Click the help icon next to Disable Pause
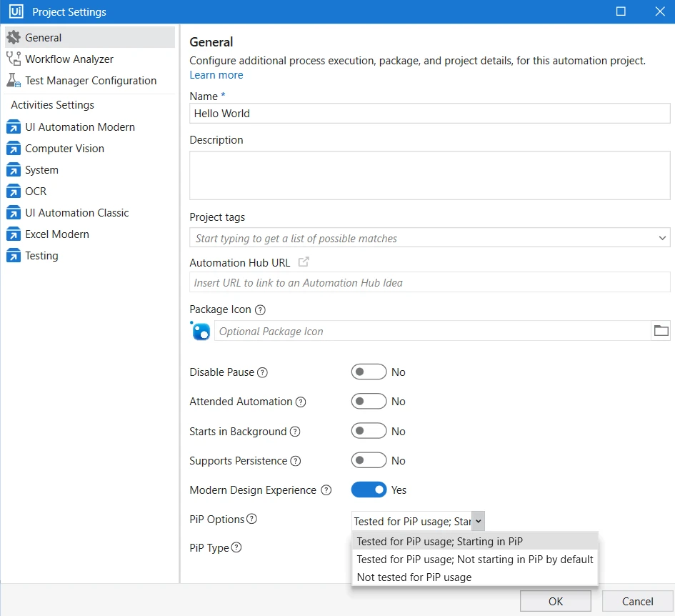Image resolution: width=675 pixels, height=616 pixels. click(x=262, y=372)
